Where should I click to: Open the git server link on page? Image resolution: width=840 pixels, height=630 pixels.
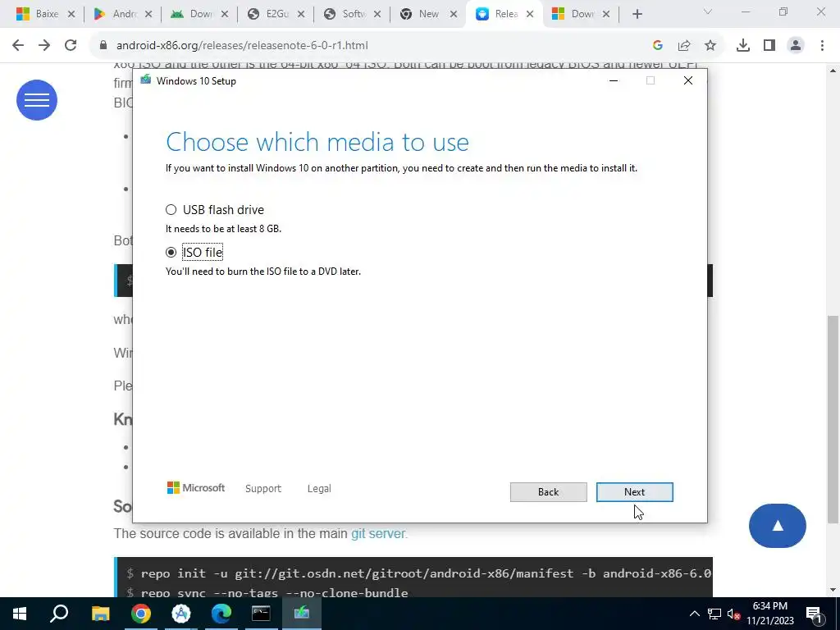378,533
